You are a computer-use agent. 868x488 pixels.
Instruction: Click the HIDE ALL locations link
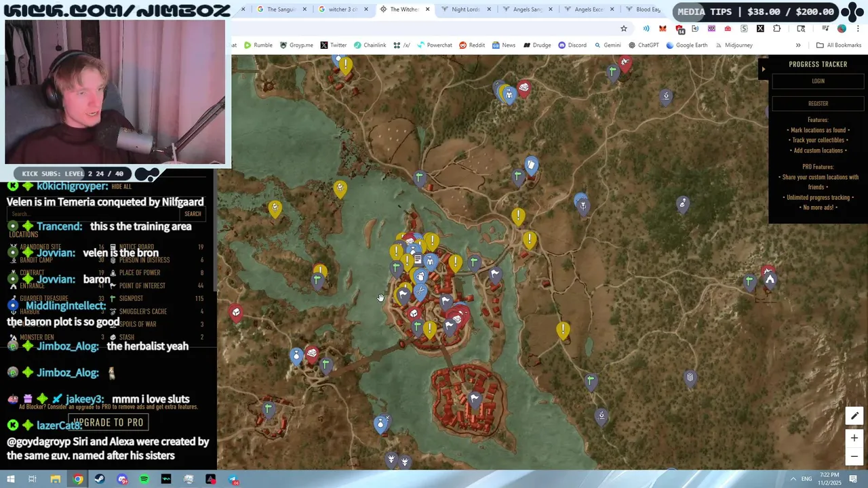point(121,187)
